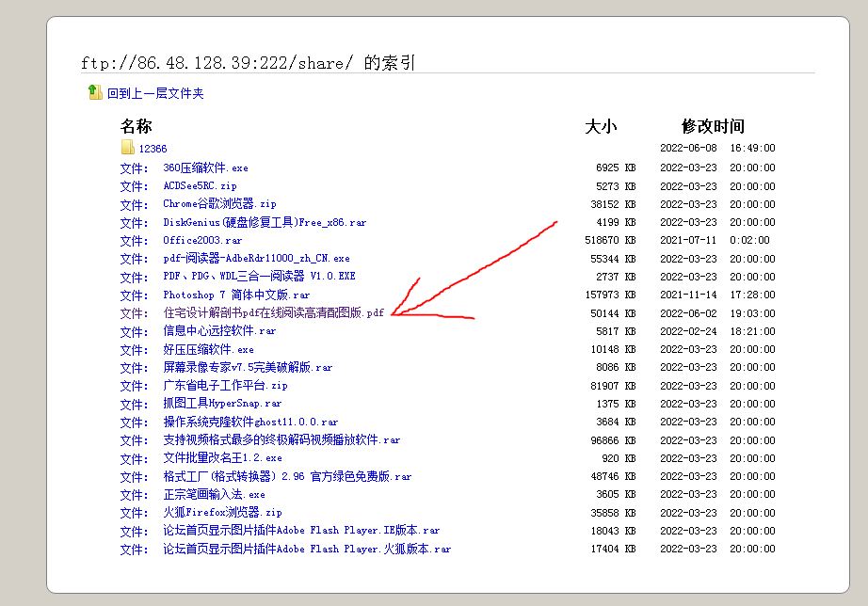This screenshot has height=606, width=868.
Task: Click the yellow 12366 folder icon
Action: (x=128, y=149)
